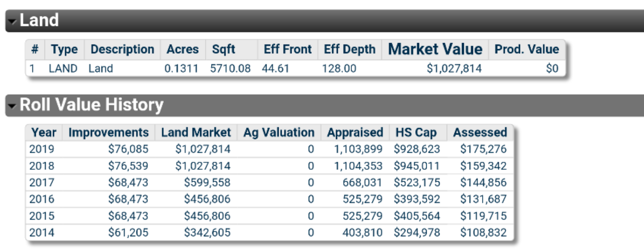Click the Land section header title
644x251 pixels.
pos(39,20)
